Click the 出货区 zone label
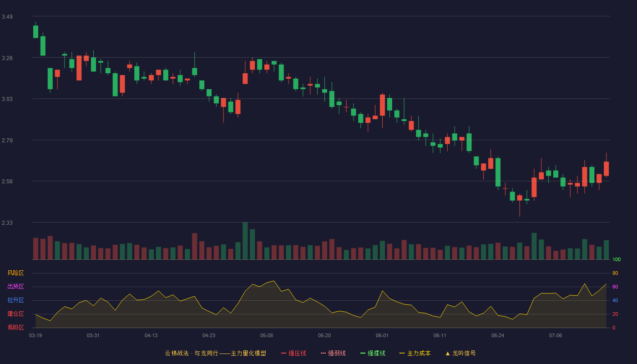637x364 pixels. pos(15,287)
